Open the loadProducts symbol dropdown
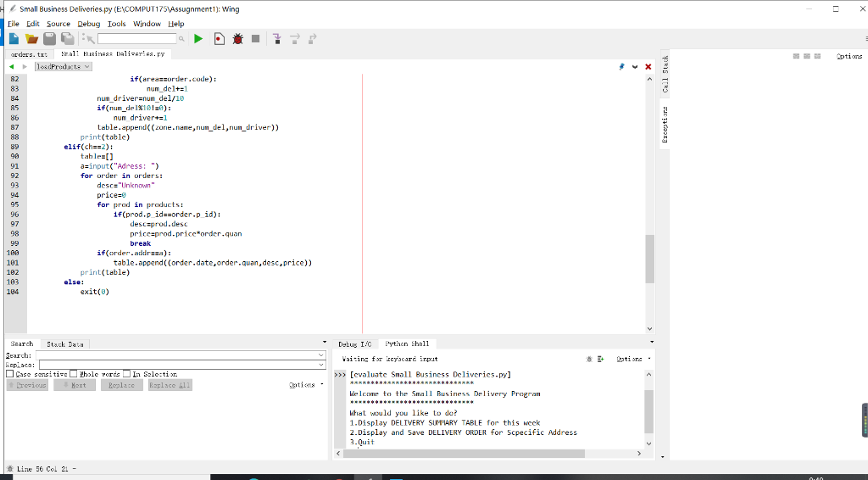Image resolution: width=868 pixels, height=480 pixels. click(63, 66)
